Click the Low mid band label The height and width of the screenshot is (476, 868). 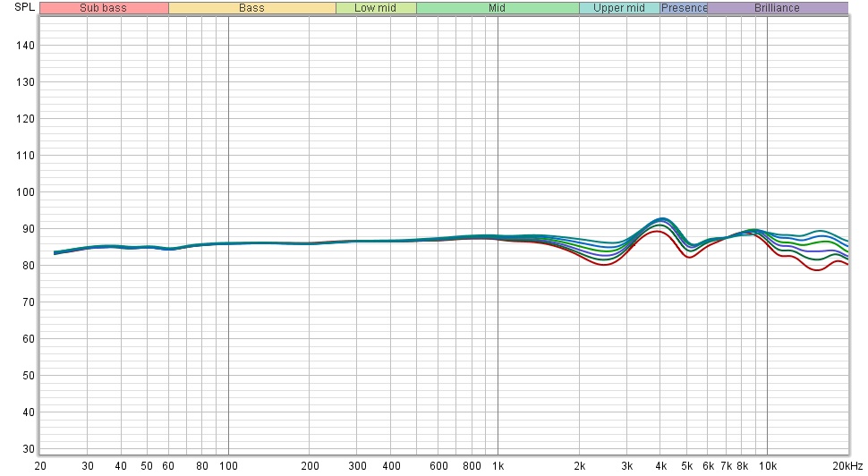[376, 8]
